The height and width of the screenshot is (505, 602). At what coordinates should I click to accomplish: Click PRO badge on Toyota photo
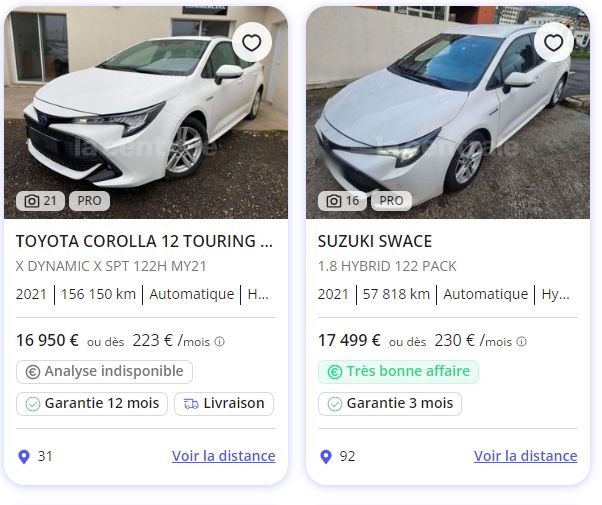90,201
